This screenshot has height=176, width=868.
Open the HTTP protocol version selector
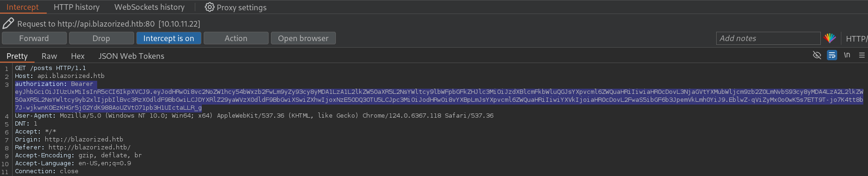[x=857, y=39]
